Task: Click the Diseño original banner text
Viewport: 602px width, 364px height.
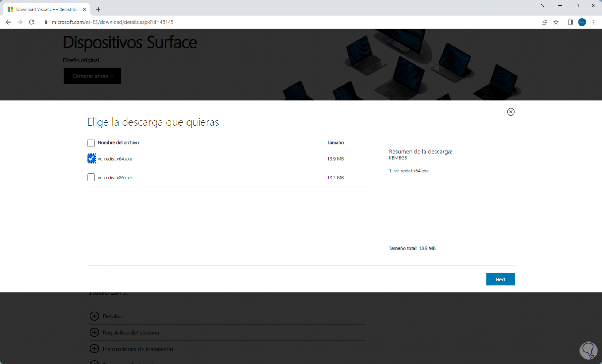Action: tap(81, 60)
